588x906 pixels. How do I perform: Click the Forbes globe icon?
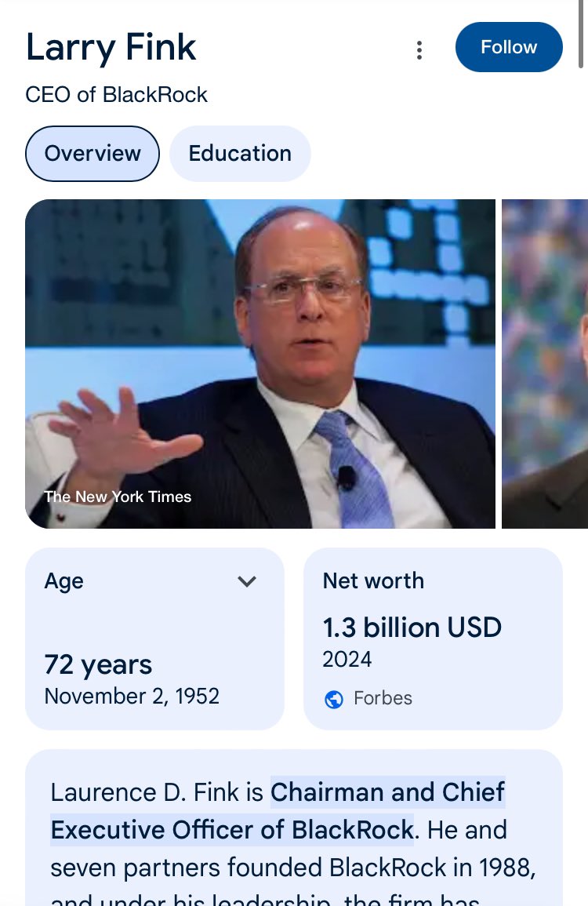[x=334, y=699]
